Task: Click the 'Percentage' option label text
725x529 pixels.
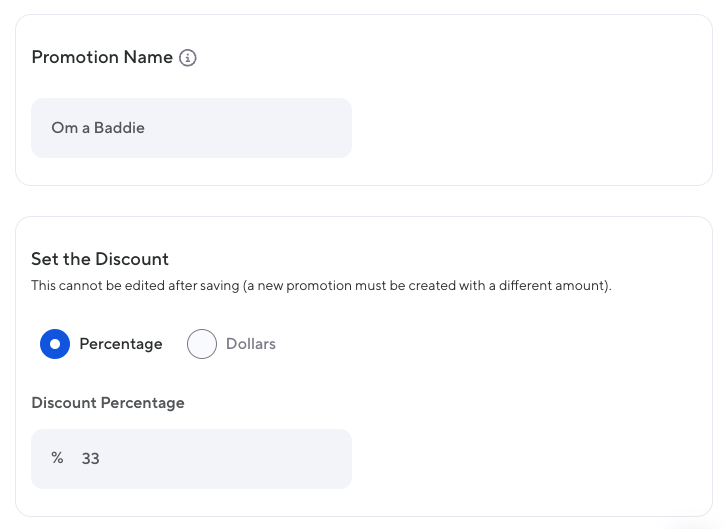Action: pos(121,344)
